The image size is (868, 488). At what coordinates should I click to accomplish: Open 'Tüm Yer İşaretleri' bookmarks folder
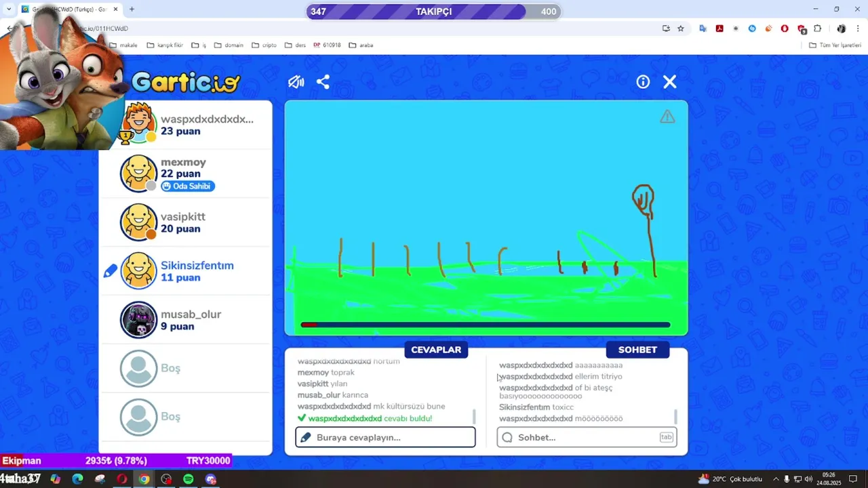pyautogui.click(x=835, y=45)
